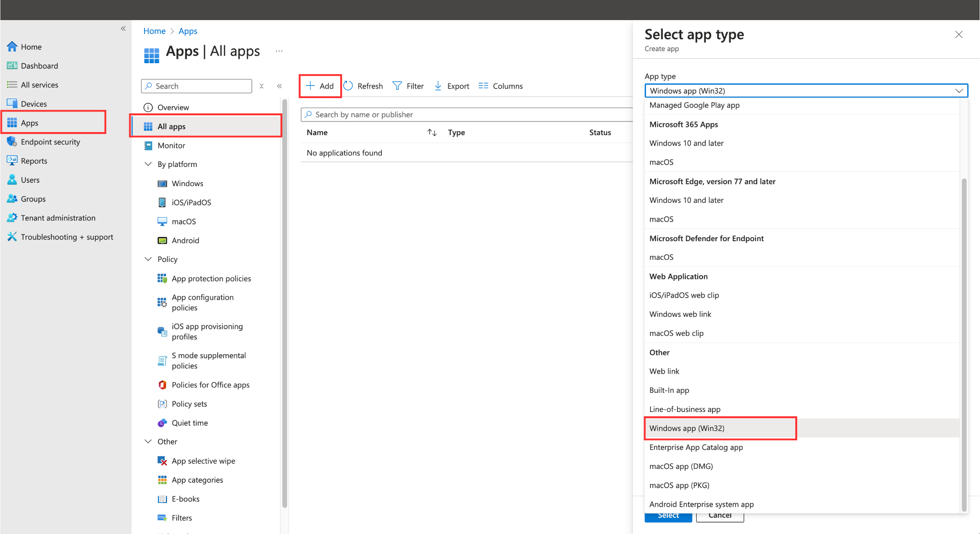Collapse the Policy section chevron
The image size is (980, 534).
click(148, 259)
